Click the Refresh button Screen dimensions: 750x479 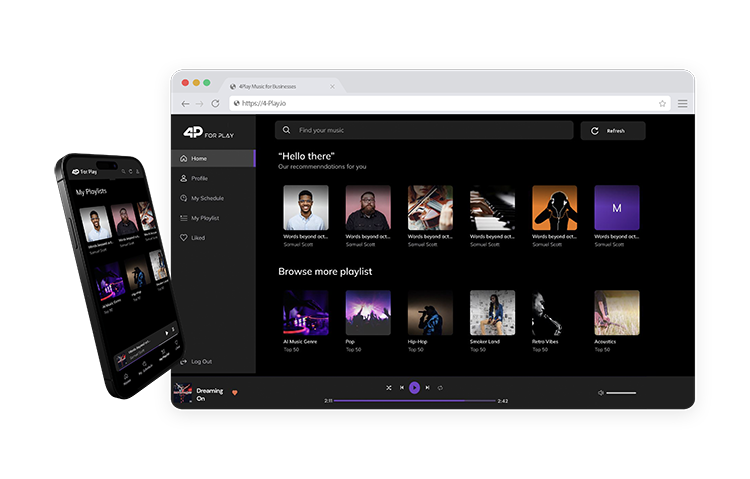tap(613, 131)
